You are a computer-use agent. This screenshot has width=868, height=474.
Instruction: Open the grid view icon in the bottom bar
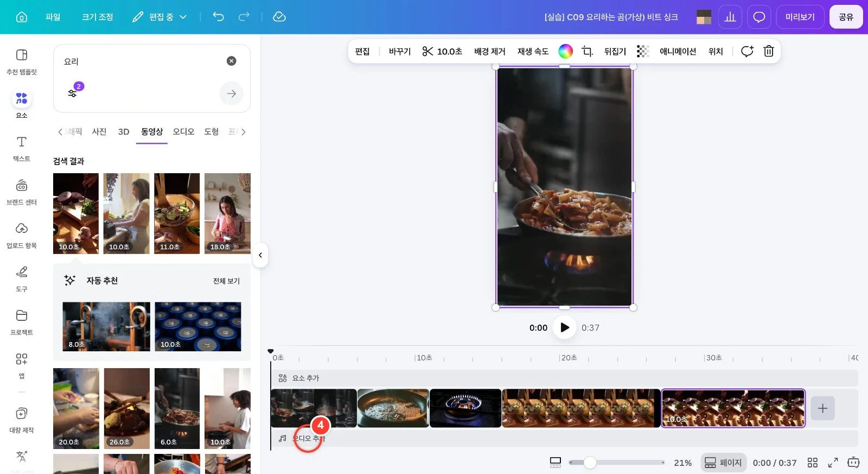click(812, 463)
